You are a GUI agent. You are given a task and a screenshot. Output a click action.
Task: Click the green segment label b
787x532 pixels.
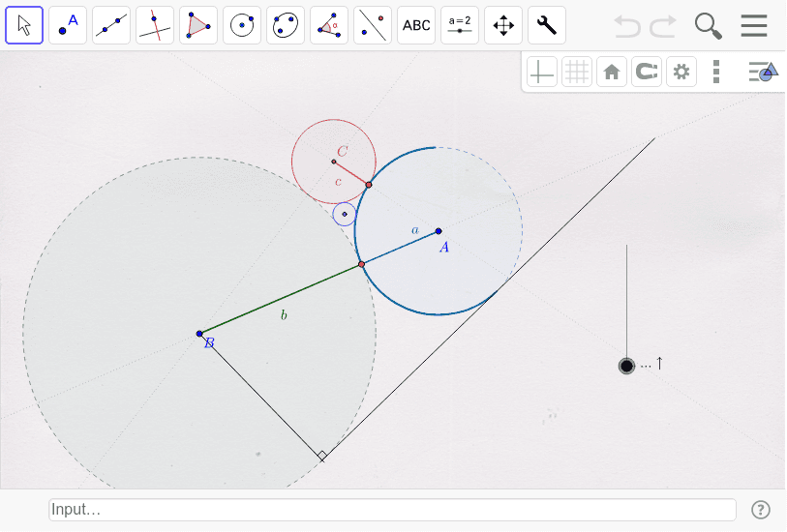pos(284,315)
